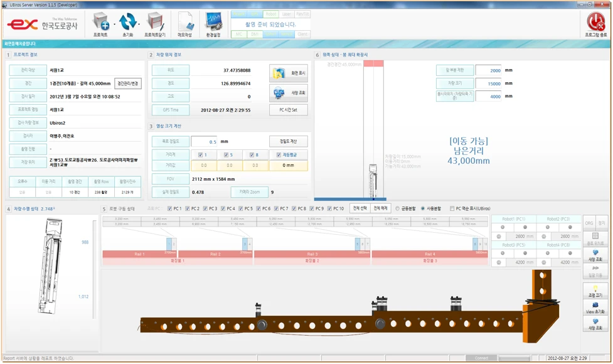Click Robot1 (PC1) minus icon

(525, 227)
